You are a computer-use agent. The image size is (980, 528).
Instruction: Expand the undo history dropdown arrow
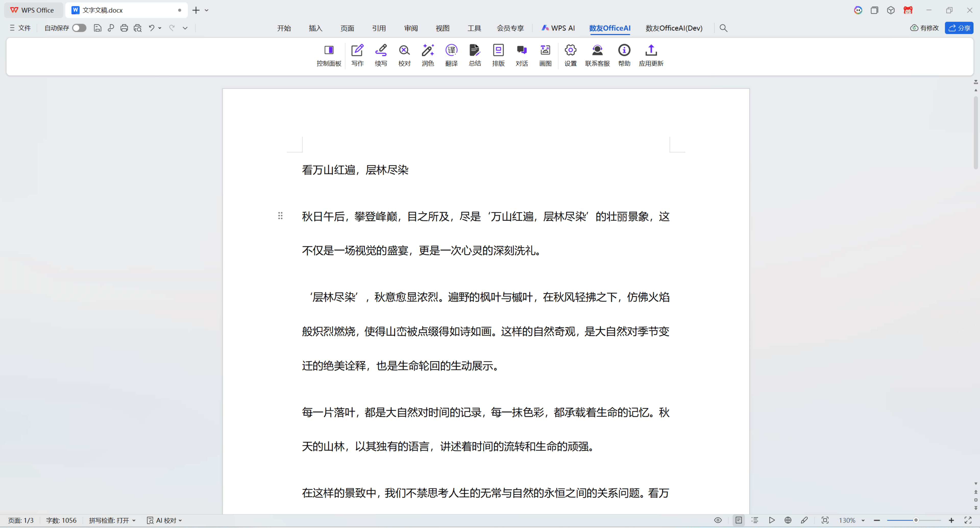coord(160,28)
